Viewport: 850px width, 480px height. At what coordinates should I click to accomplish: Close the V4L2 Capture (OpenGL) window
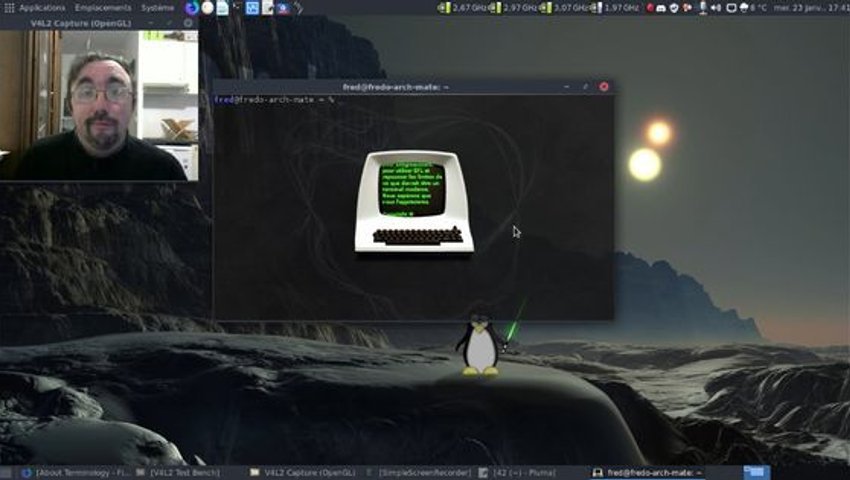click(188, 23)
